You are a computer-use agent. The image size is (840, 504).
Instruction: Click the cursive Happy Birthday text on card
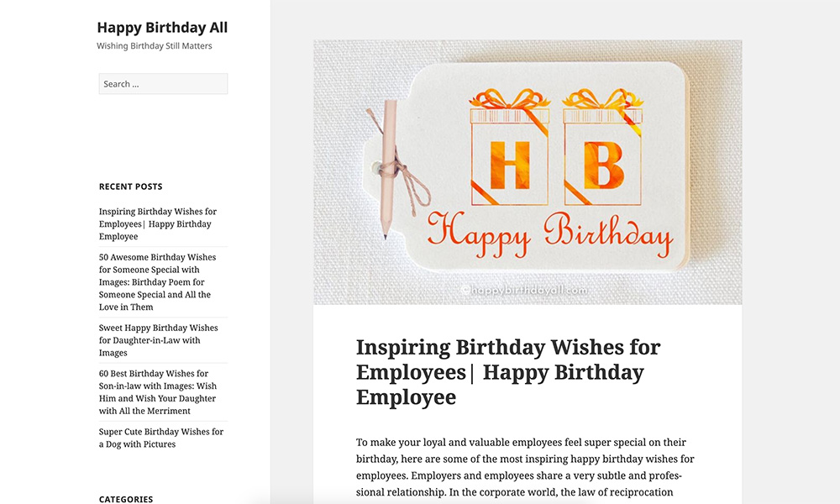tap(549, 234)
